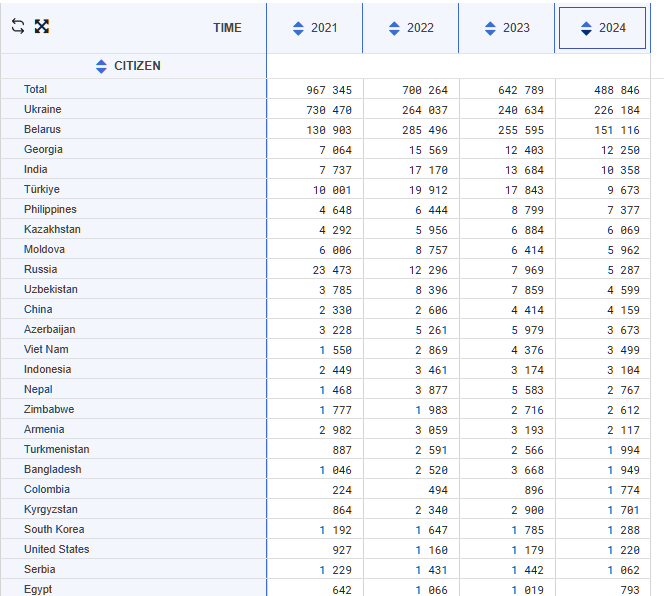This screenshot has width=664, height=596.
Task: Sort by the 2022 column arrows
Action: pos(394,29)
